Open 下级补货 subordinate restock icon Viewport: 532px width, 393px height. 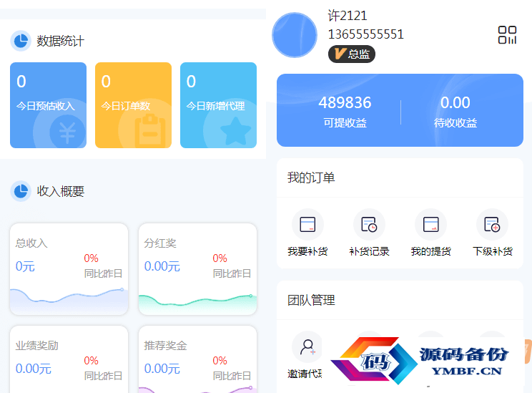[492, 225]
